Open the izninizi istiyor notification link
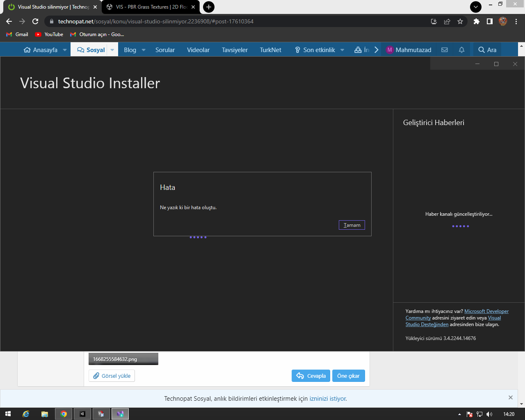The height and width of the screenshot is (420, 525). coord(327,399)
